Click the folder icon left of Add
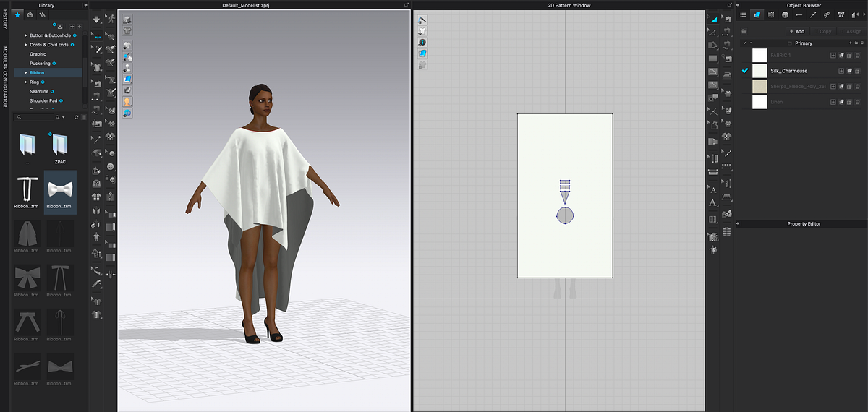Viewport: 868px width, 412px height. pyautogui.click(x=744, y=31)
